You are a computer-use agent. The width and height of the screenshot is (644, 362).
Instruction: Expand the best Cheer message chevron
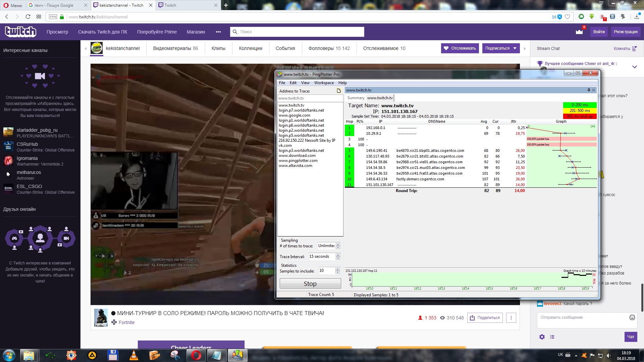click(634, 67)
